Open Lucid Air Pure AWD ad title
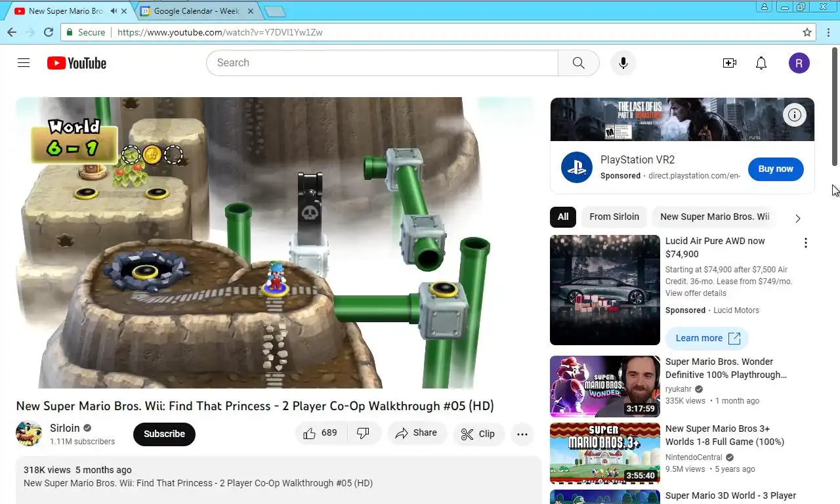The height and width of the screenshot is (504, 840). click(715, 247)
